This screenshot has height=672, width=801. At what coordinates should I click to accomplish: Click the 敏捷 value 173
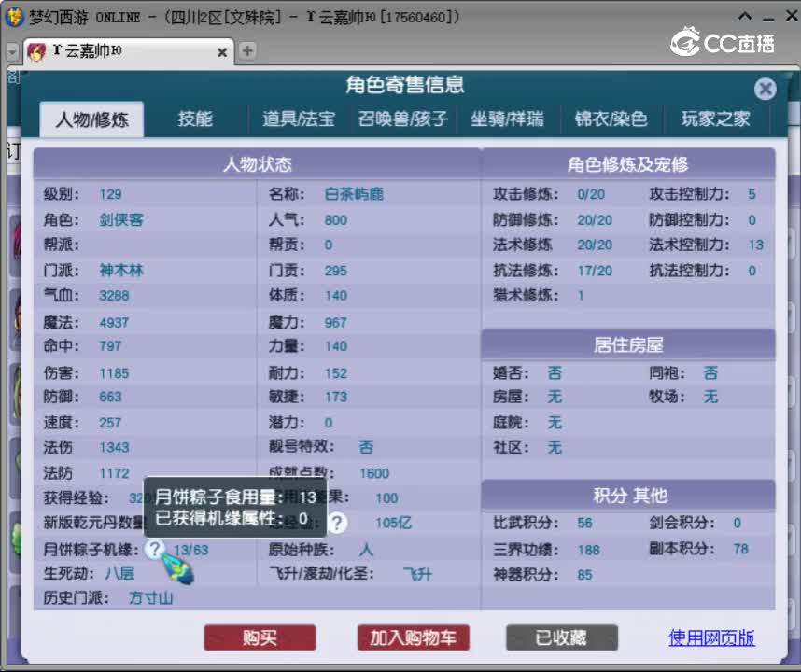click(336, 397)
